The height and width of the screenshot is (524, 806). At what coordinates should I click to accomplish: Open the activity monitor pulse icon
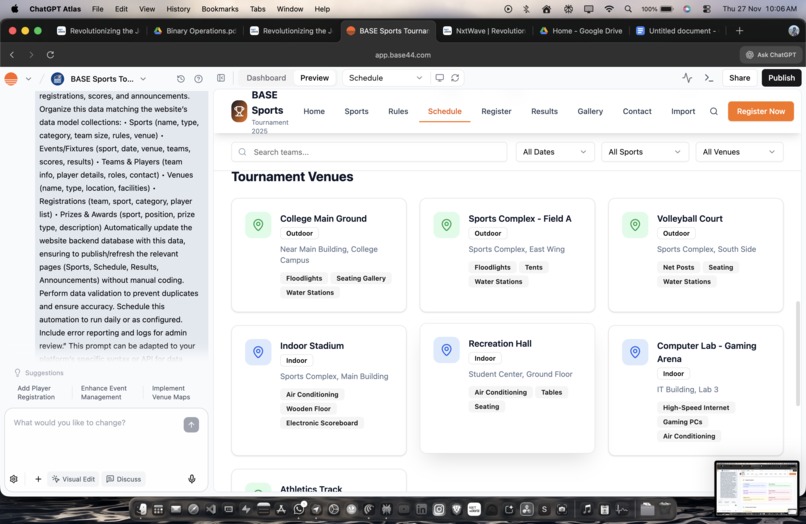click(687, 78)
